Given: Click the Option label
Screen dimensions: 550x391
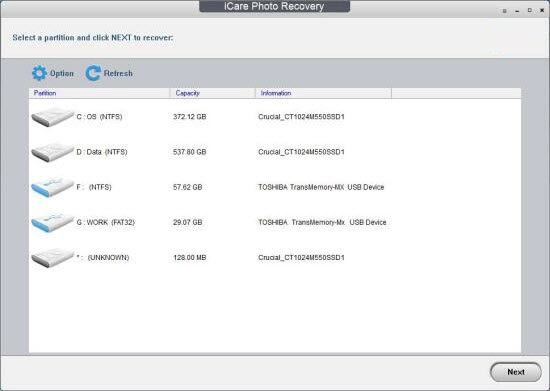Looking at the screenshot, I should pos(62,73).
